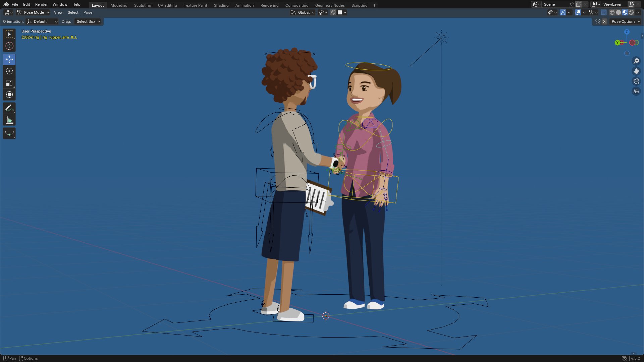The width and height of the screenshot is (644, 362).
Task: Select the Scale tool
Action: pos(9,83)
